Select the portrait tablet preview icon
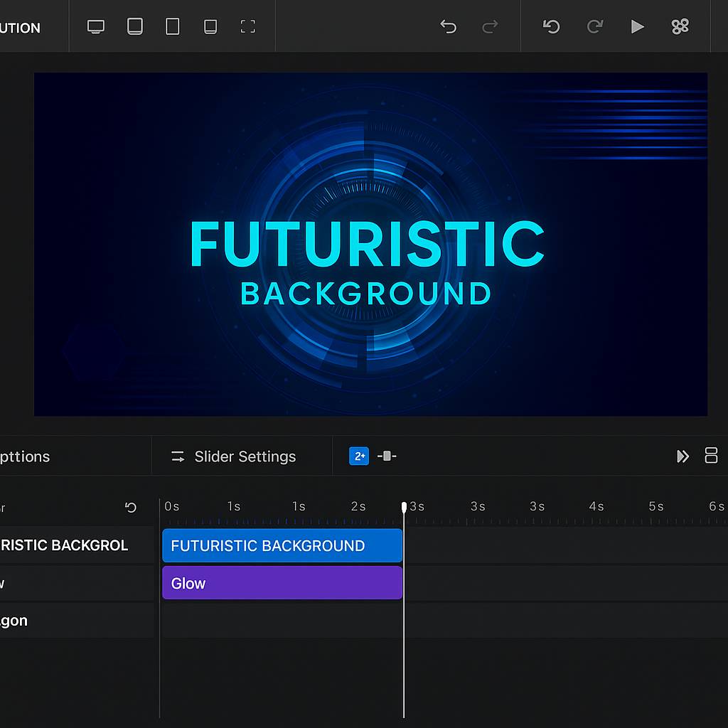728x728 pixels. click(x=173, y=27)
